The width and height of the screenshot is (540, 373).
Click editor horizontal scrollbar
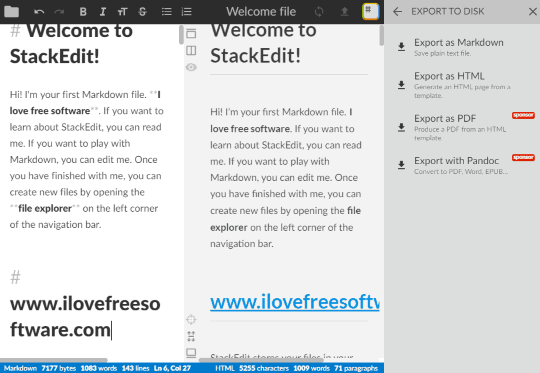click(54, 360)
